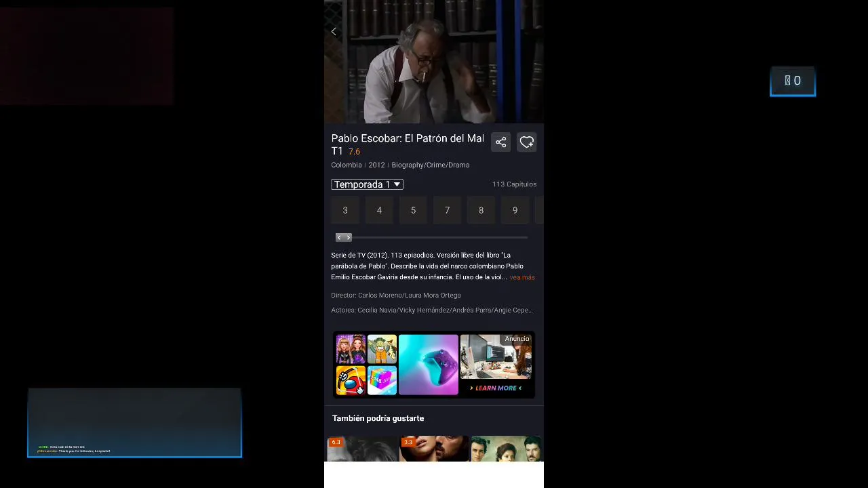The width and height of the screenshot is (868, 488).
Task: Open recommended title rated 6.3
Action: point(363,449)
